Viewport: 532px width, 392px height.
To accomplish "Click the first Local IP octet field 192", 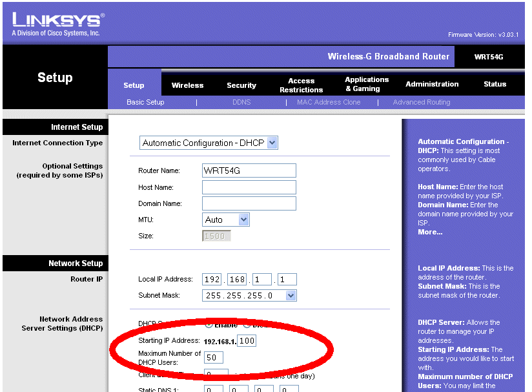I will (x=212, y=280).
